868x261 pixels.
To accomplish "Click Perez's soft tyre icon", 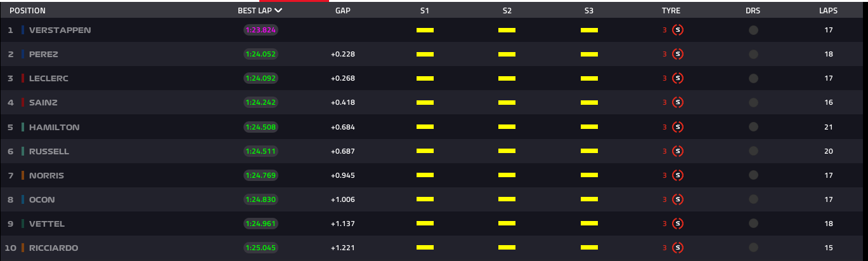I will point(677,54).
